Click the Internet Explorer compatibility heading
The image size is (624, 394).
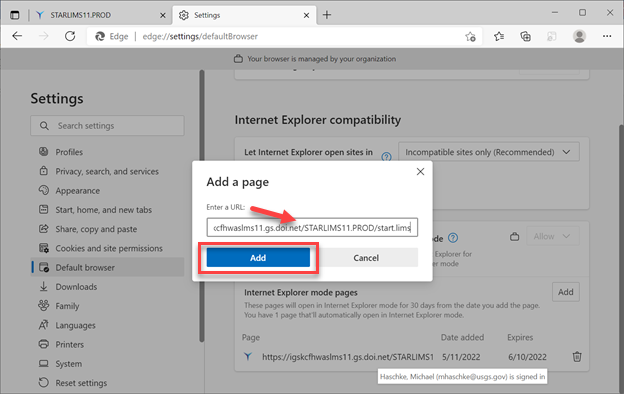click(318, 120)
